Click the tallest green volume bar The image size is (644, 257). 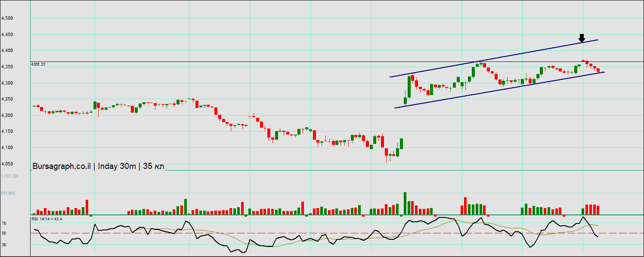[405, 203]
